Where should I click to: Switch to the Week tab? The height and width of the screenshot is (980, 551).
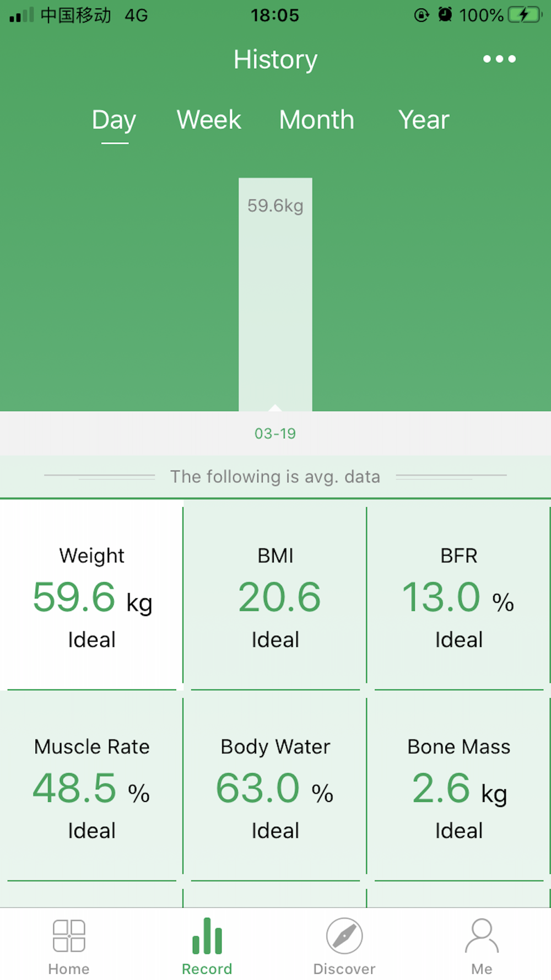(x=209, y=120)
